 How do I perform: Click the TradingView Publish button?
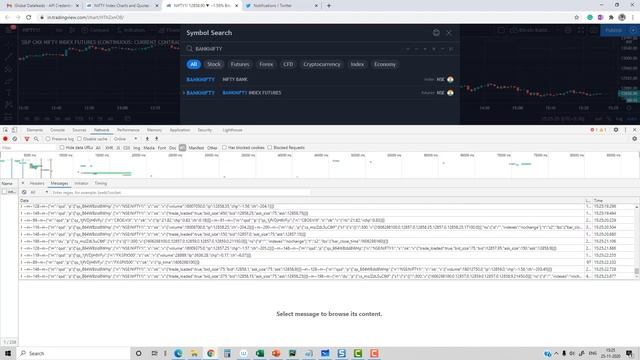coord(613,30)
